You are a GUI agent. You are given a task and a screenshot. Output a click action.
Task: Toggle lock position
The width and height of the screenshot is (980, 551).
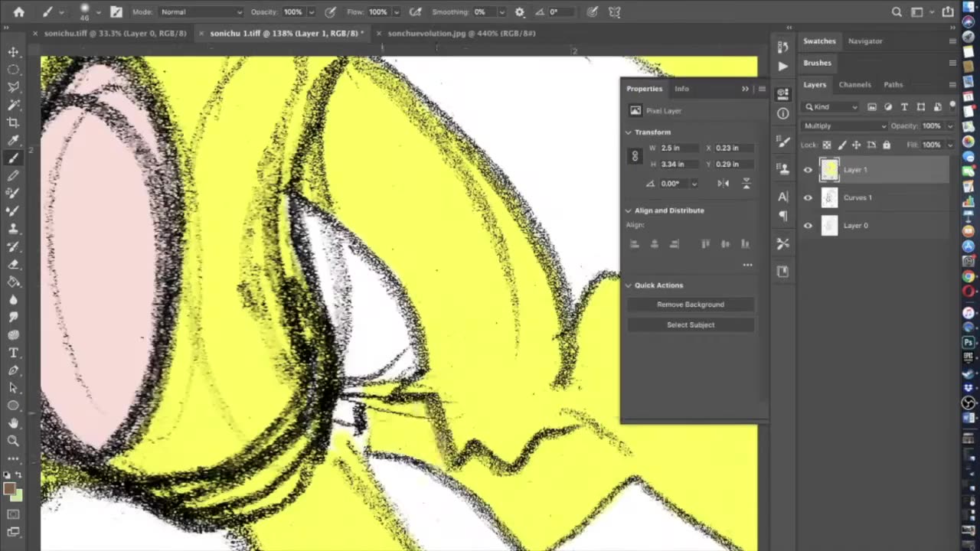pyautogui.click(x=857, y=145)
